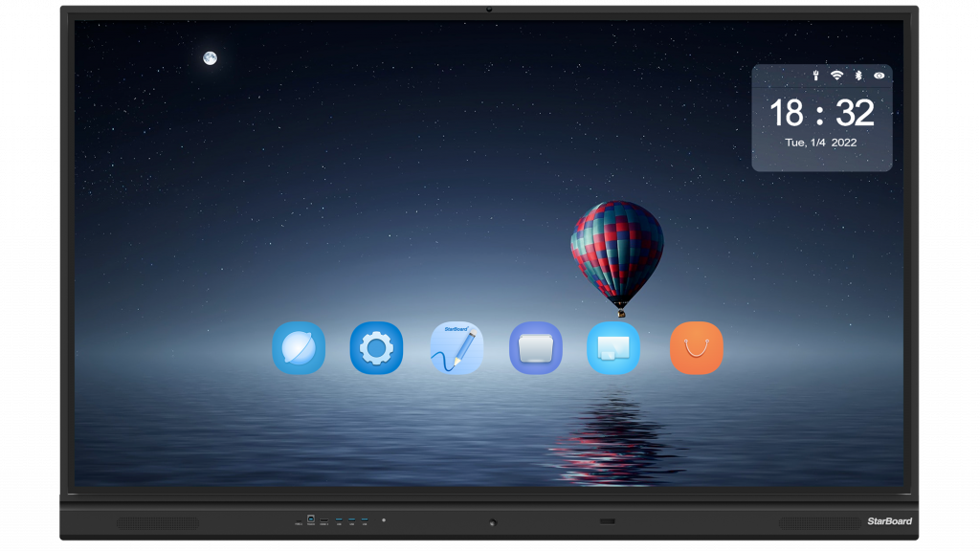Open the file manager folder app
Viewport: 980px width, 551px height.
[x=536, y=348]
